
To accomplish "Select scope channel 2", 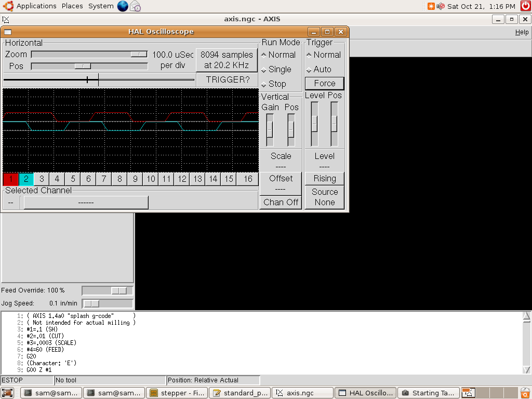I will (26, 179).
